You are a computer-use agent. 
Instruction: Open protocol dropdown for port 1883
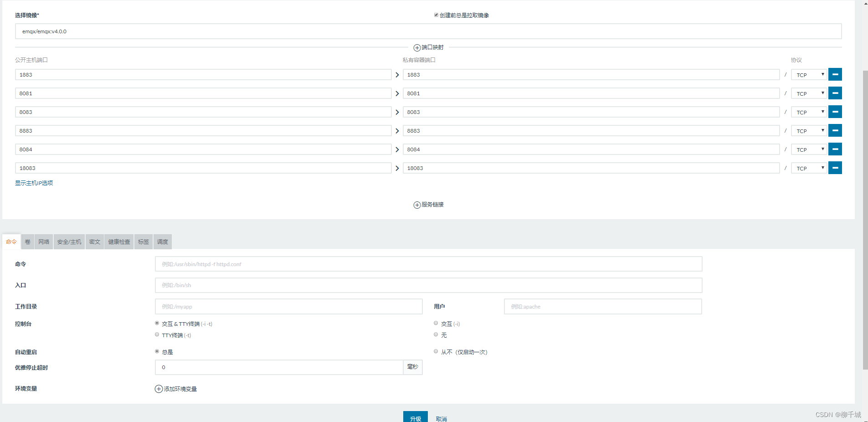[809, 75]
